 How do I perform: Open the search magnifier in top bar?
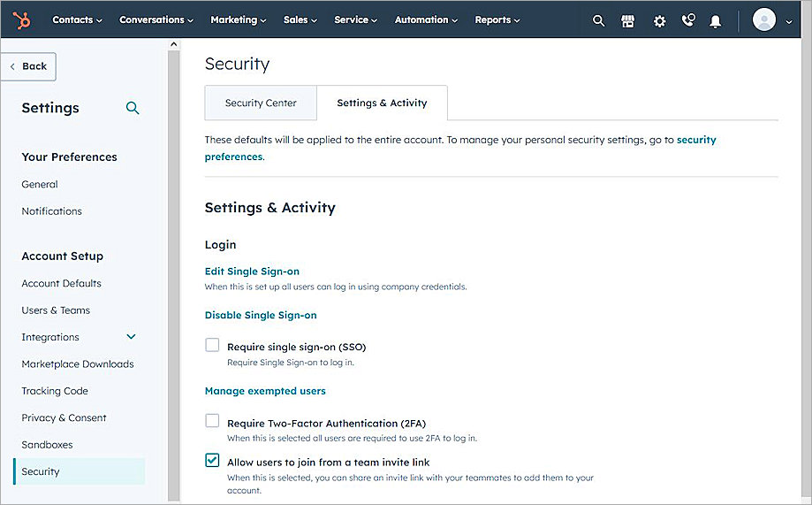pos(598,20)
